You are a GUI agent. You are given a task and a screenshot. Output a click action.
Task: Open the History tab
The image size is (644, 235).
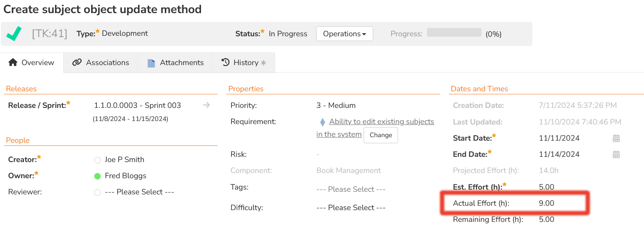pos(244,62)
